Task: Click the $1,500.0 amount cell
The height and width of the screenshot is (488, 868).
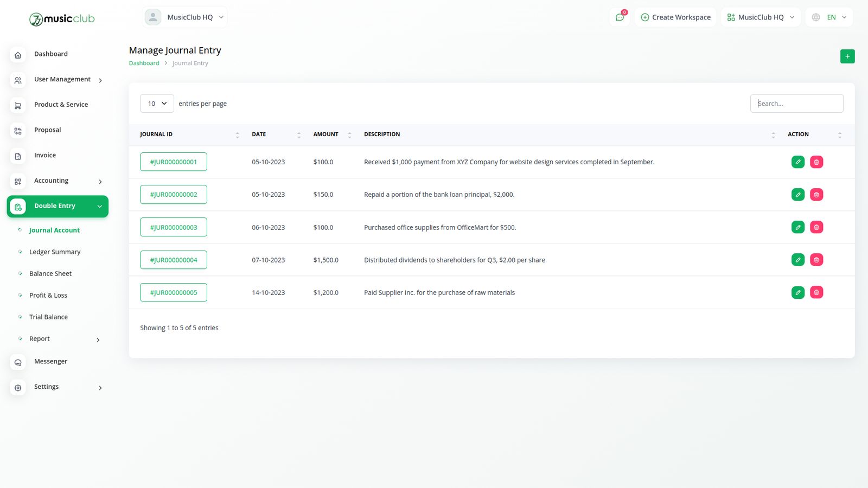Action: click(325, 260)
